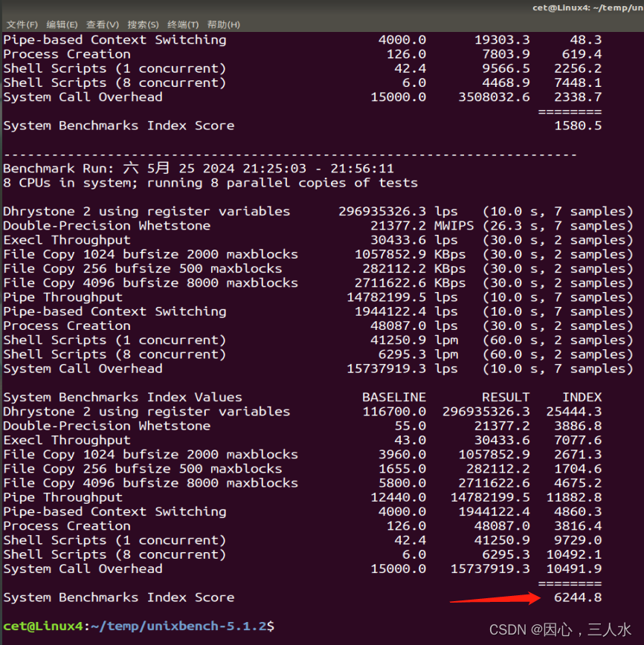Viewport: 644px width, 645px height.
Task: Click the BASELINE column header
Action: pos(394,397)
